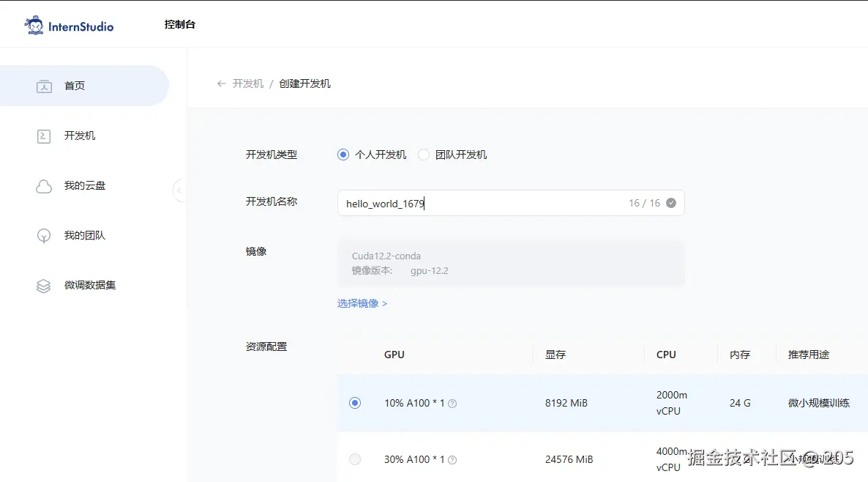Select the 30% A100 * 1 radio button
The height and width of the screenshot is (482, 868).
[x=355, y=459]
